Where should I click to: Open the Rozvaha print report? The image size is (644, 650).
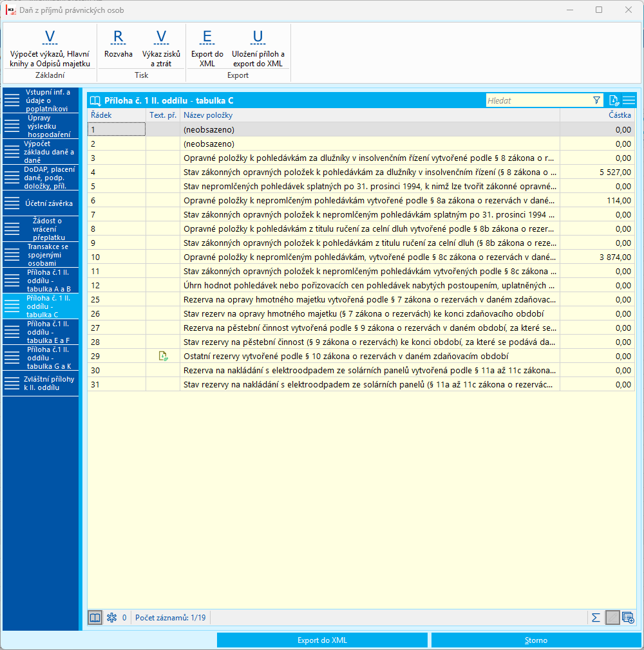coord(118,44)
